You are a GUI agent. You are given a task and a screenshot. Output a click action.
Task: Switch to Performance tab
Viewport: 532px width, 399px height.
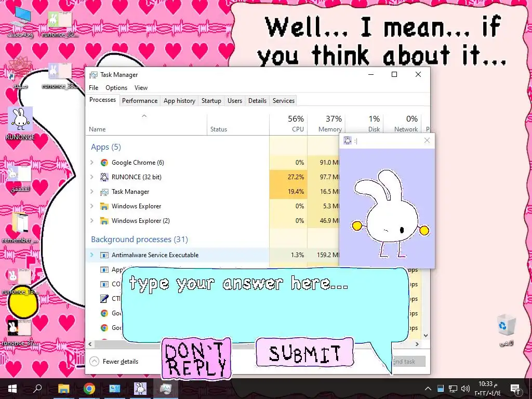[x=140, y=101]
